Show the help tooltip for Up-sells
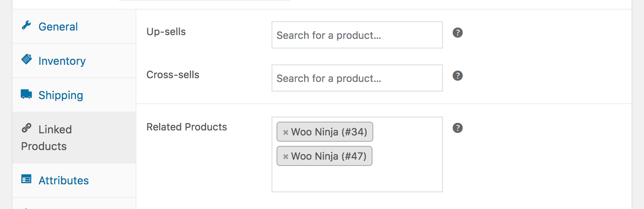Image resolution: width=644 pixels, height=209 pixels. click(x=458, y=33)
